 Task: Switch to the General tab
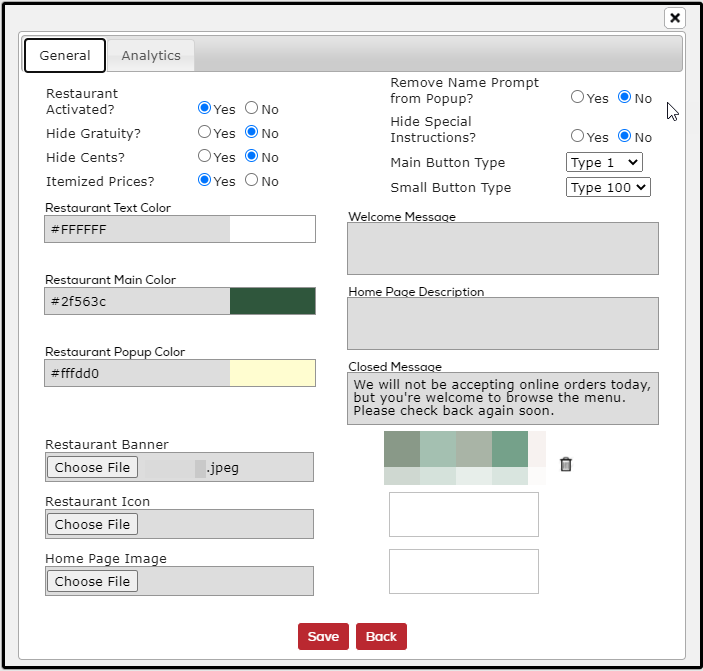click(x=65, y=56)
